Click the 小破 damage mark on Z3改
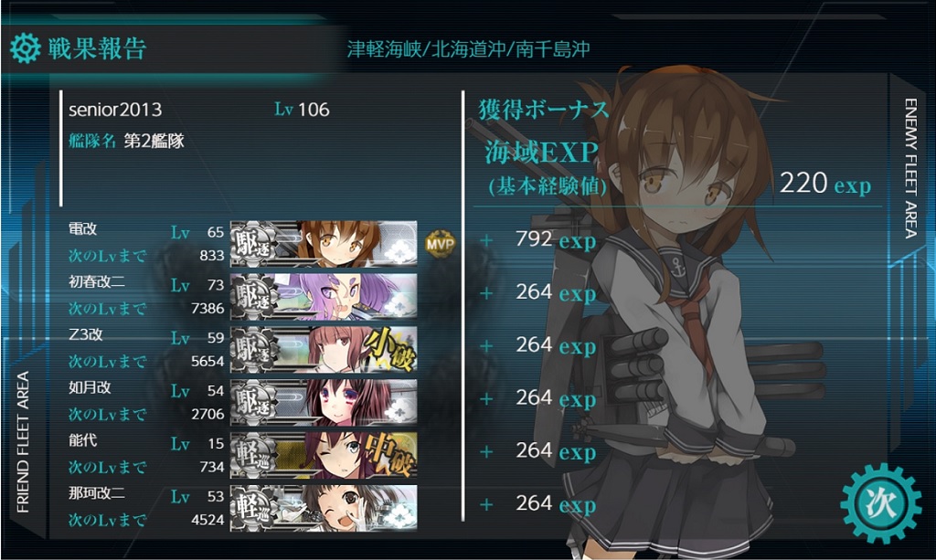Screen dimensions: 936x560 pos(390,349)
